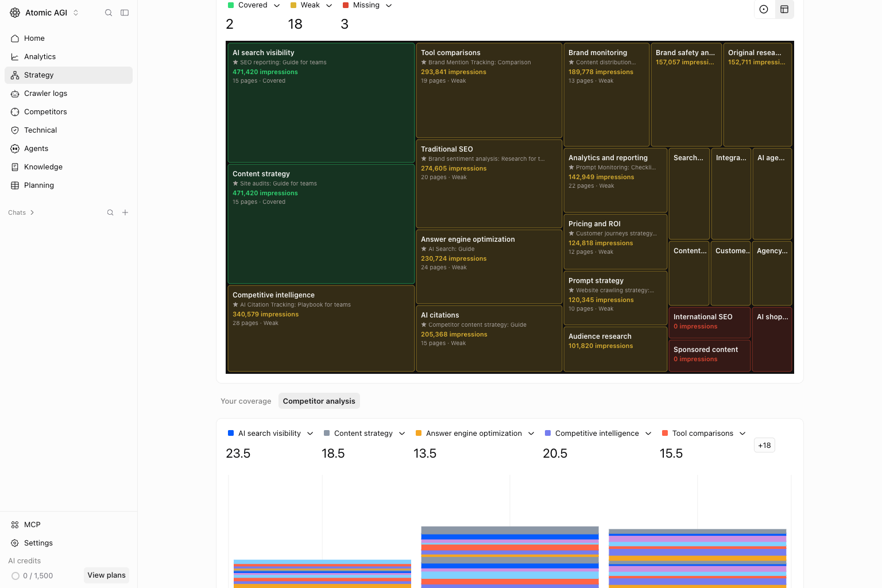Click the green Covered color swatch
The width and height of the screenshot is (882, 588).
tap(231, 5)
